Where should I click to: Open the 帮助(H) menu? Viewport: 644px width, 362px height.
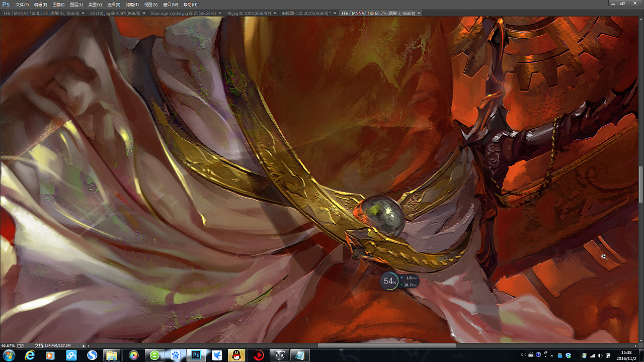[x=190, y=5]
